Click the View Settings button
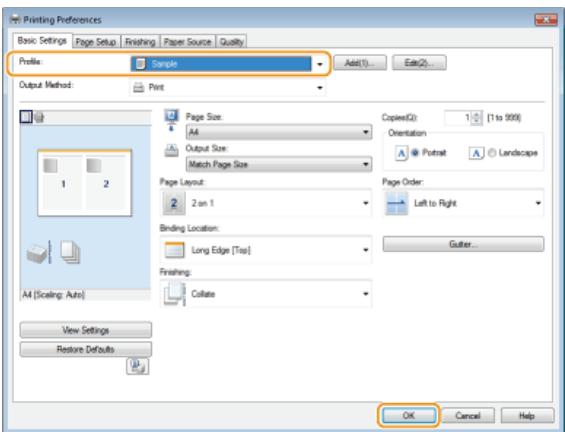 click(86, 330)
